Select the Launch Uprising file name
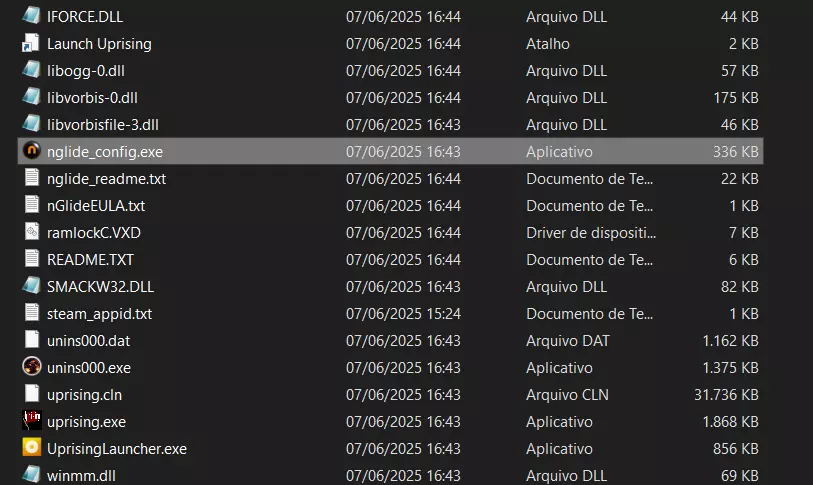The height and width of the screenshot is (485, 813). (x=99, y=44)
